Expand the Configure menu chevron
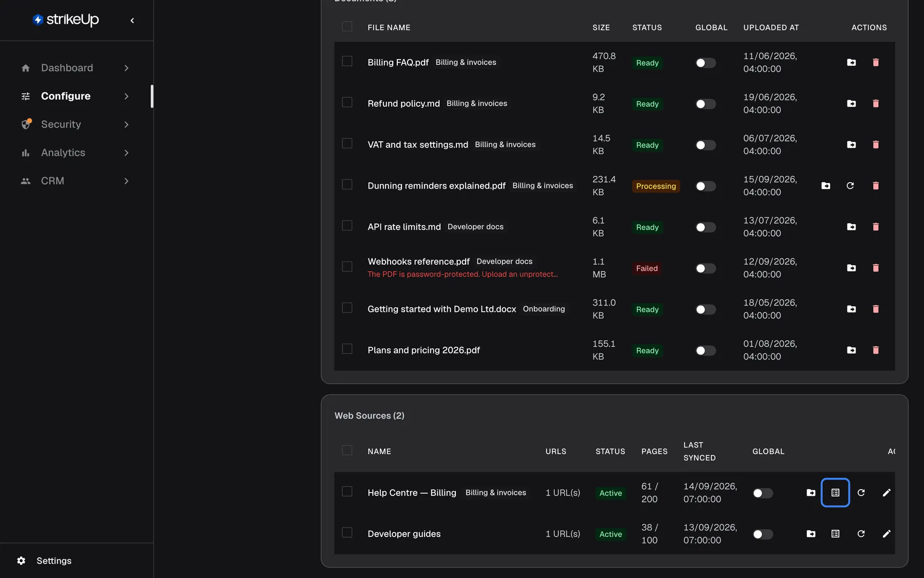Viewport: 924px width, 578px height. coord(126,96)
